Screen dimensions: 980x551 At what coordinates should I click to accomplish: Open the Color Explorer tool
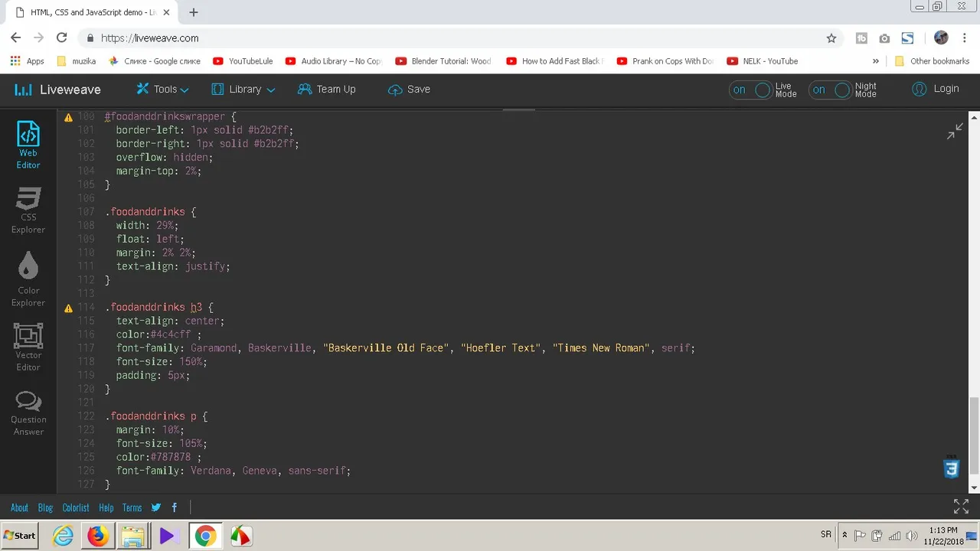click(28, 279)
